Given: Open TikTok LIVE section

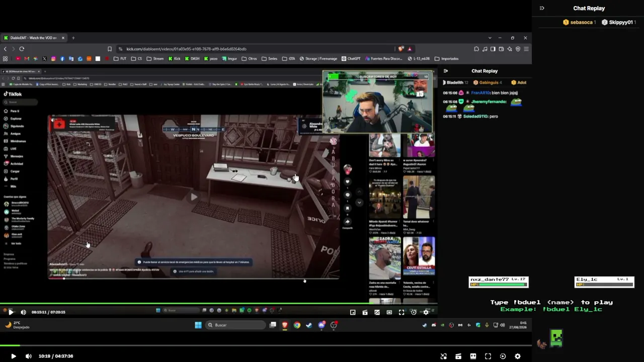Looking at the screenshot, I should (x=11, y=149).
